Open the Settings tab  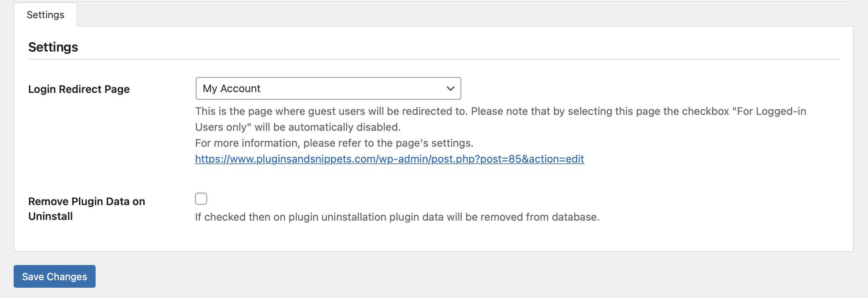pyautogui.click(x=46, y=15)
